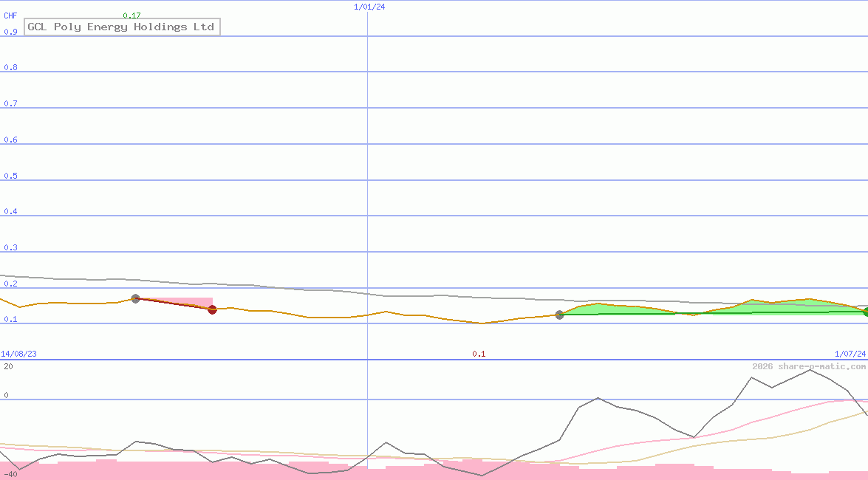The width and height of the screenshot is (868, 480).
Task: Click the 0.7 price axis label
Action: click(10, 103)
